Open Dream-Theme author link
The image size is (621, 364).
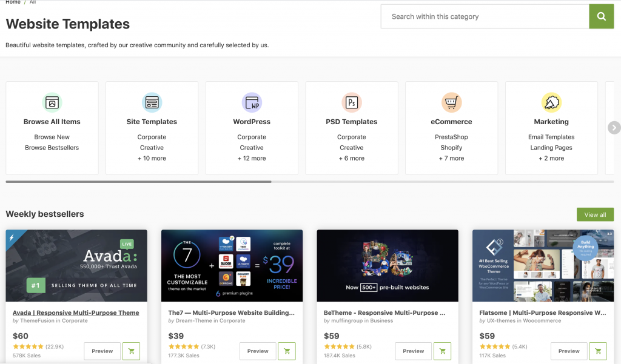tap(192, 320)
